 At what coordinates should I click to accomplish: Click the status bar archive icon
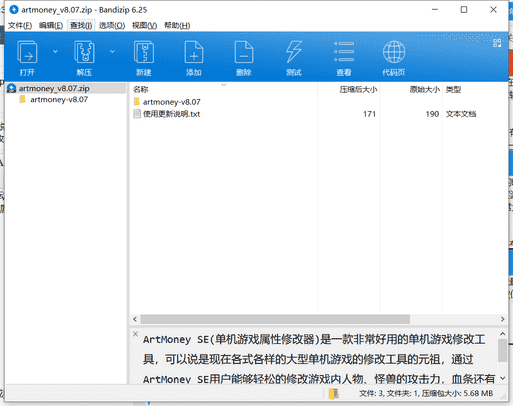334,394
